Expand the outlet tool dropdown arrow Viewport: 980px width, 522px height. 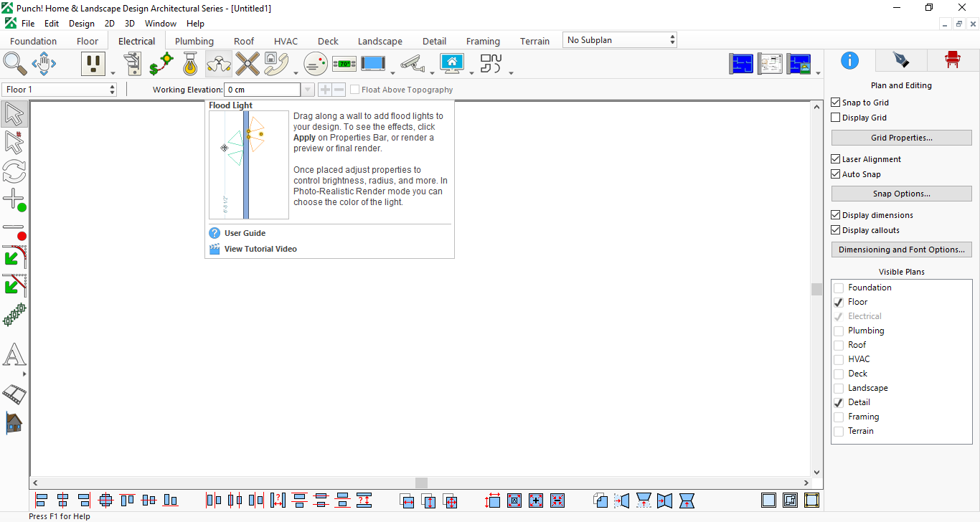click(113, 72)
